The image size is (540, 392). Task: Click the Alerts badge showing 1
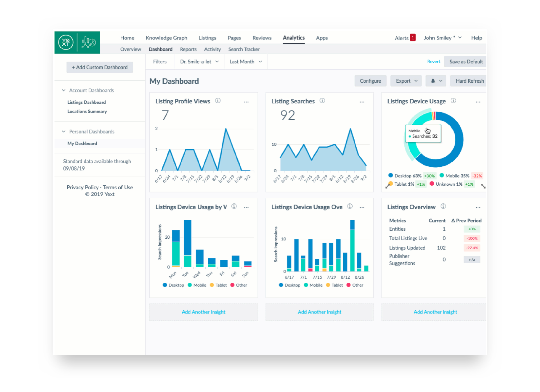413,38
